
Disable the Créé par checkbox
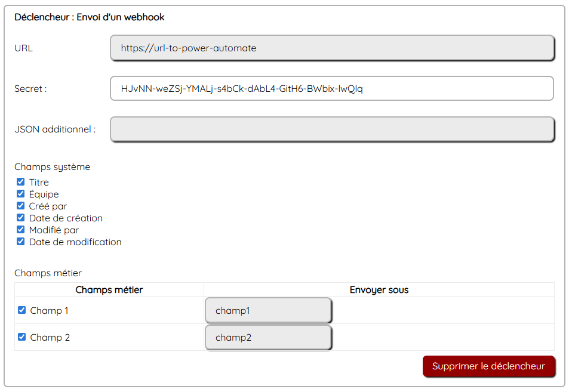click(x=21, y=206)
